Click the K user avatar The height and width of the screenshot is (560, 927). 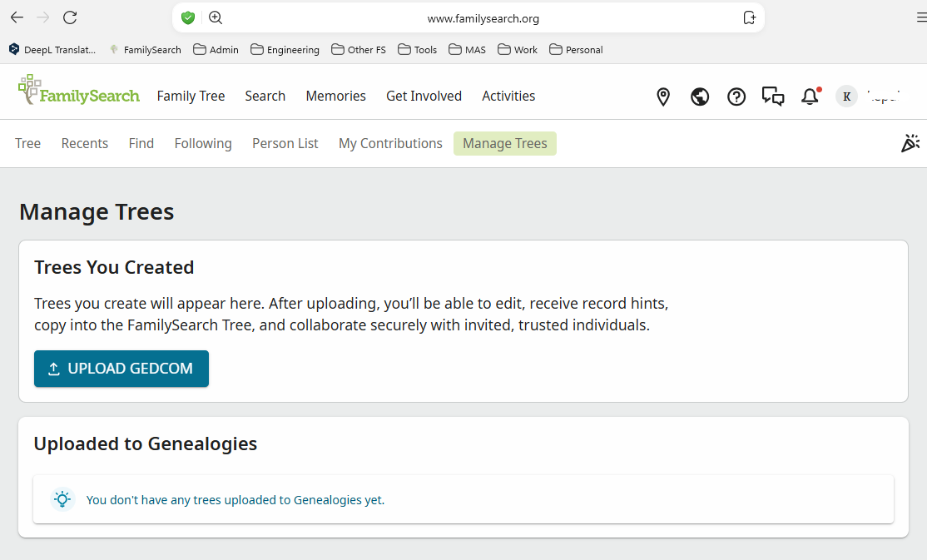tap(846, 97)
